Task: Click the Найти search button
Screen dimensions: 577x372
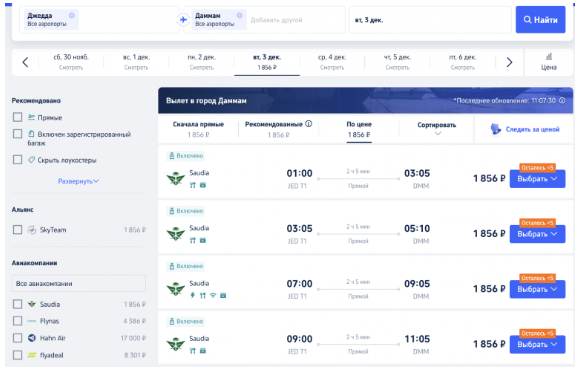Action: pos(540,20)
